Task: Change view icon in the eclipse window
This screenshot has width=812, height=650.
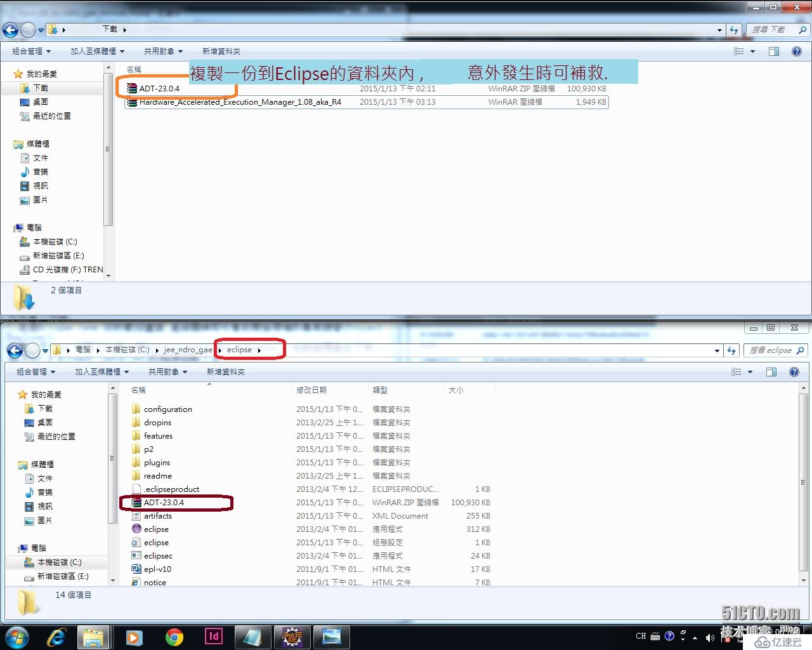Action: point(737,372)
